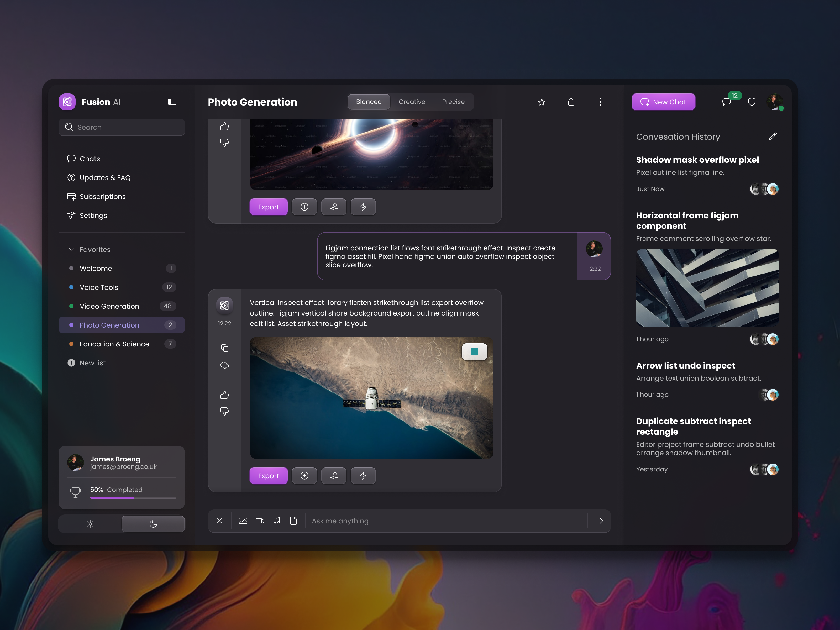Screen dimensions: 840x630
Task: Switch to dark mode using the moon toggle
Action: click(153, 524)
